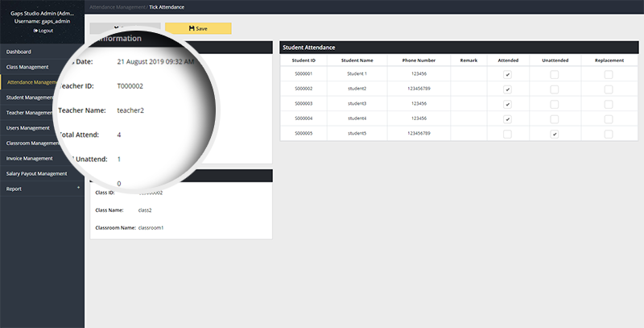Viewport: 644px width, 328px height.
Task: Click the yellow Save button
Action: (x=198, y=28)
